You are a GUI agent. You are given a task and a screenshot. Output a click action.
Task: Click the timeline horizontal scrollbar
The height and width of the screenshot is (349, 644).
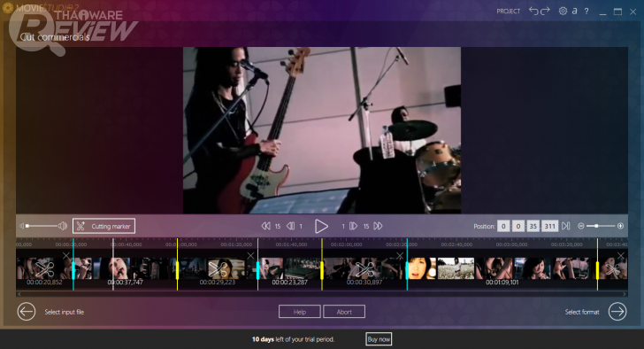[x=322, y=294]
